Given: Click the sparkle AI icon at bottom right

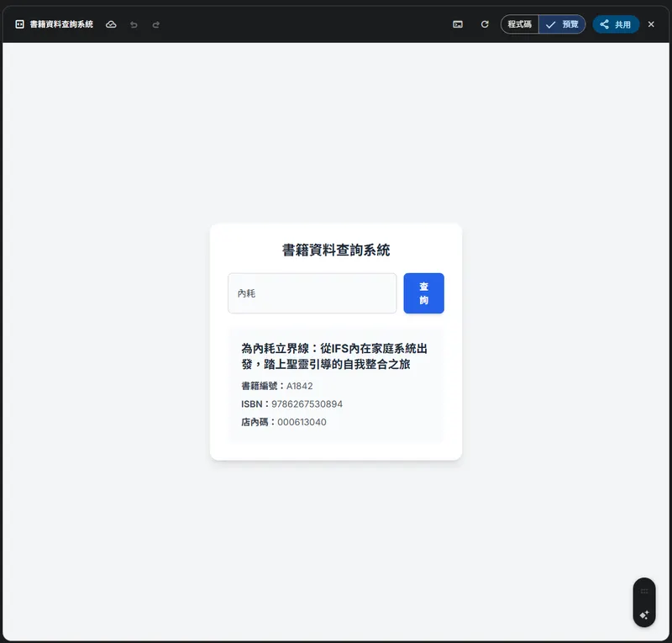Looking at the screenshot, I should click(x=644, y=615).
